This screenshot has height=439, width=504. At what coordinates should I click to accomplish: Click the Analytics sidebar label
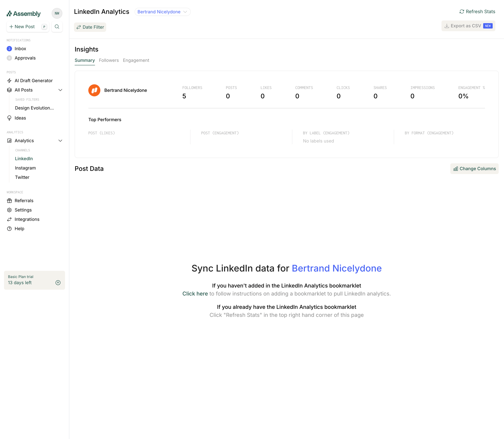tap(24, 141)
